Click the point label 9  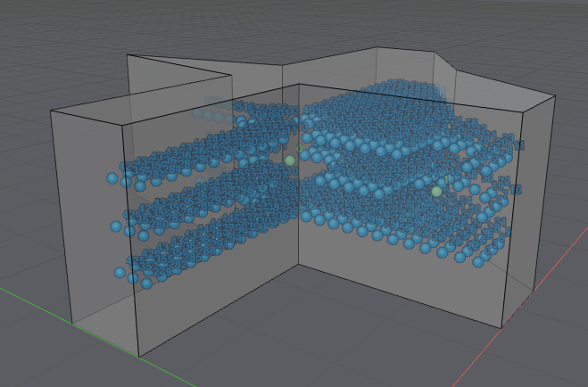pyautogui.click(x=508, y=232)
